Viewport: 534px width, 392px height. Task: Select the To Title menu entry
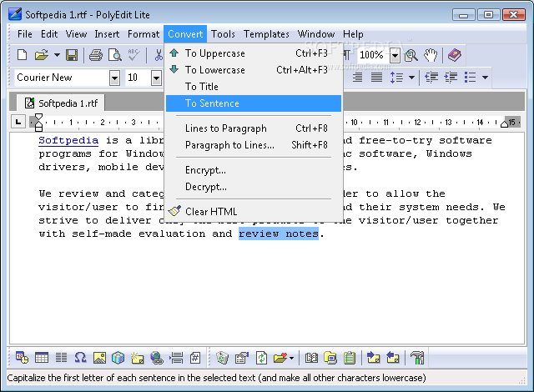(254, 87)
